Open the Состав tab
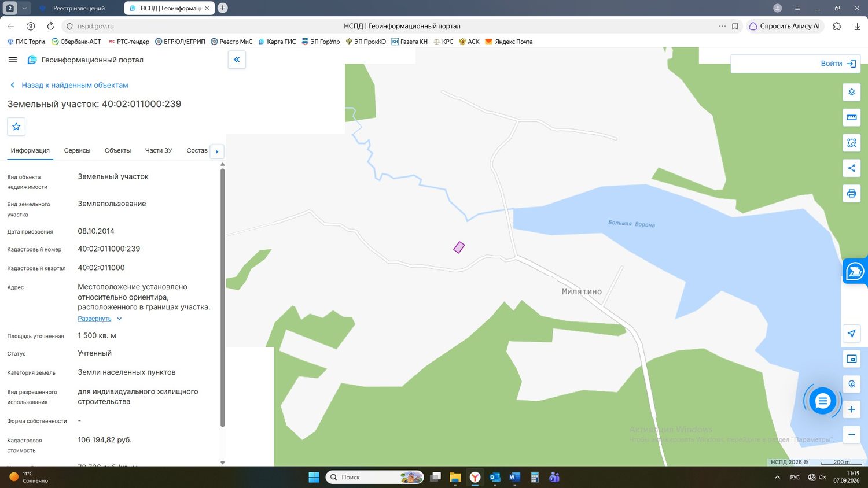868x488 pixels. (x=197, y=150)
